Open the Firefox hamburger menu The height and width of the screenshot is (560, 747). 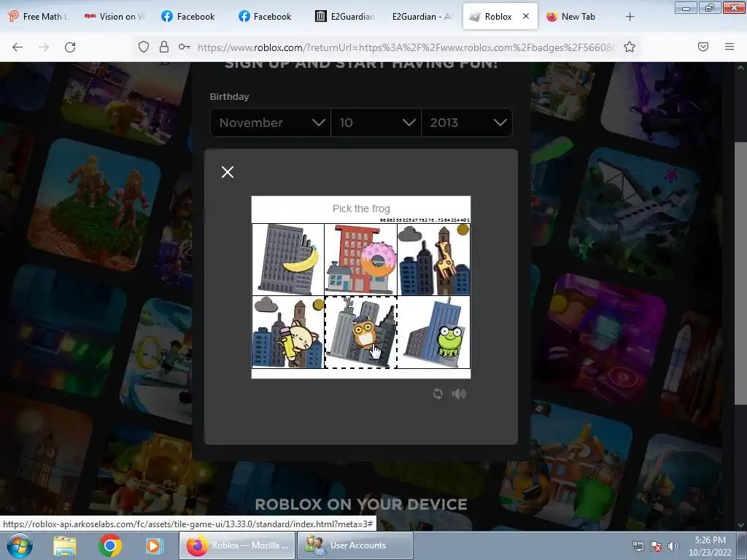pos(729,47)
